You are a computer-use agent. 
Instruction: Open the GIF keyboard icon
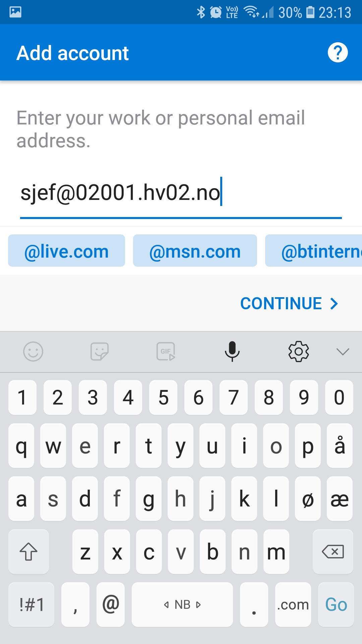[x=166, y=352]
